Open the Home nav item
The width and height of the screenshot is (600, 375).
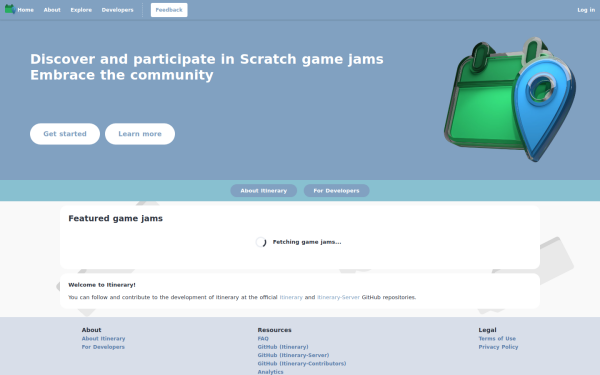[26, 10]
